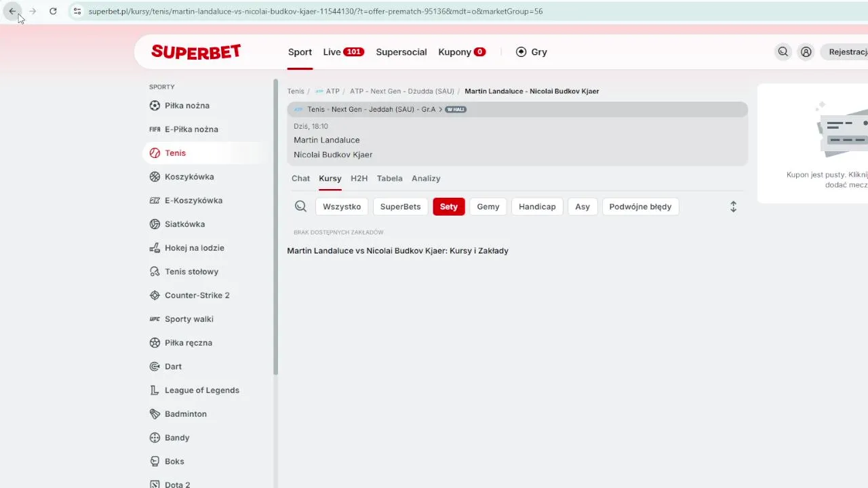Screen dimensions: 868x488
Task: Select Koszykówka basketball icon
Action: (155, 177)
